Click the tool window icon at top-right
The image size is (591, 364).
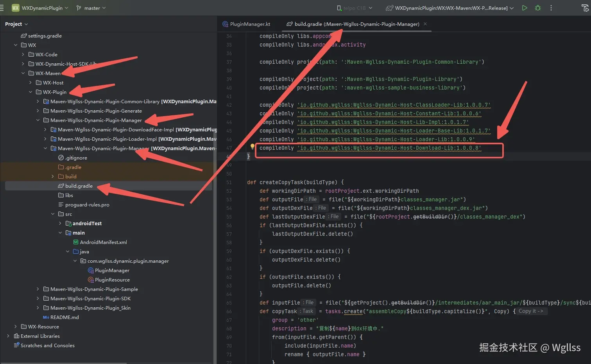[x=585, y=8]
